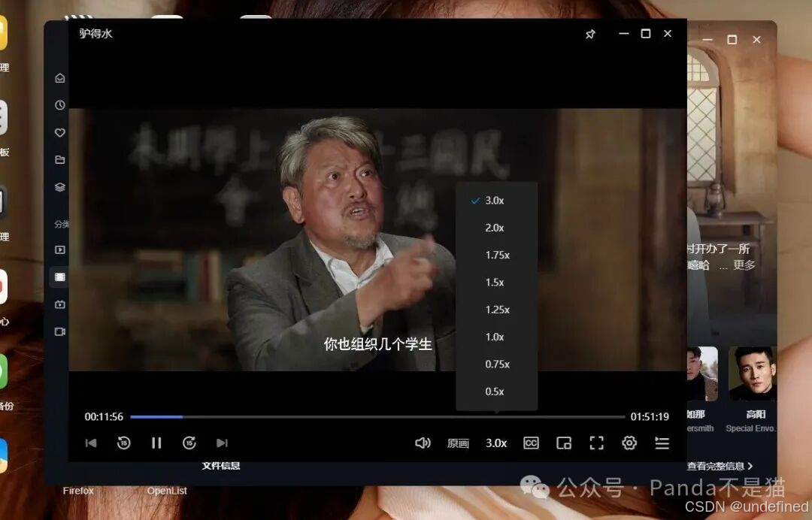The image size is (812, 520).
Task: Pause the video playback
Action: point(156,443)
